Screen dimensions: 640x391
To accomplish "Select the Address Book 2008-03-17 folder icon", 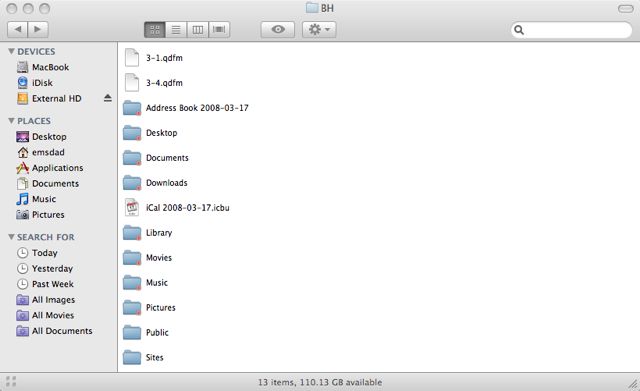I will (132, 108).
